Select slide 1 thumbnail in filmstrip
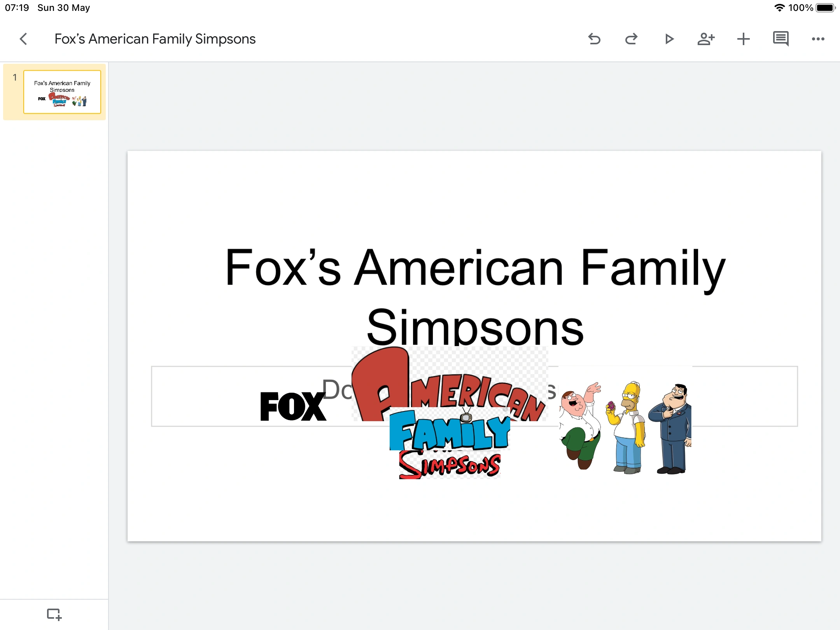This screenshot has width=840, height=630. [x=62, y=92]
